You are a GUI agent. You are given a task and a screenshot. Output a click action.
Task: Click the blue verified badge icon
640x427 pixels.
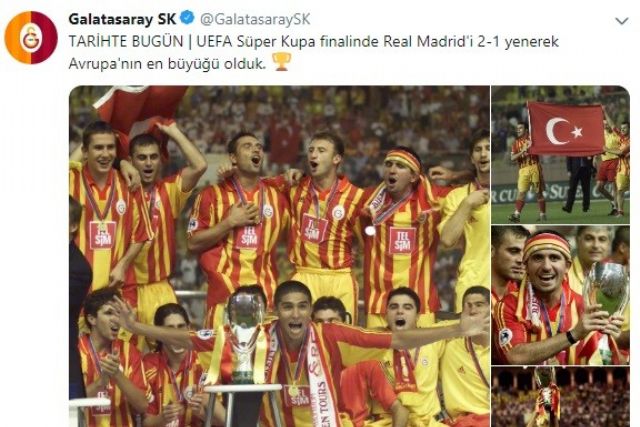[x=188, y=18]
